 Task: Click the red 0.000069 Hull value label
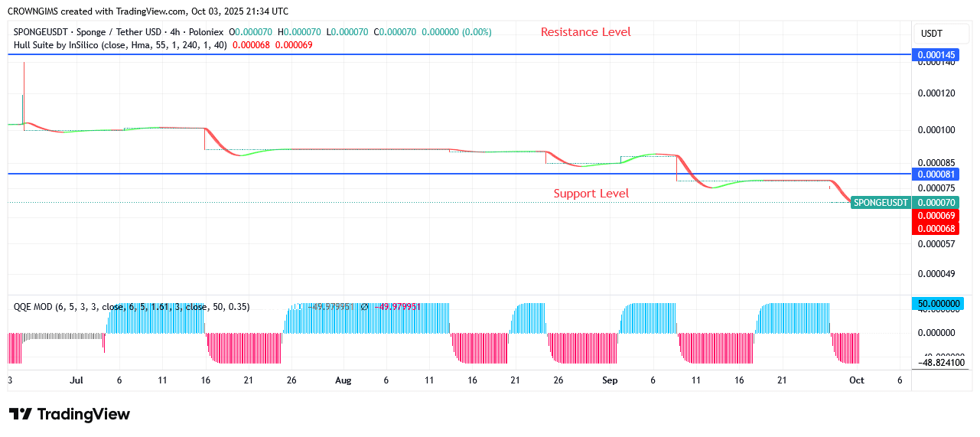[935, 216]
